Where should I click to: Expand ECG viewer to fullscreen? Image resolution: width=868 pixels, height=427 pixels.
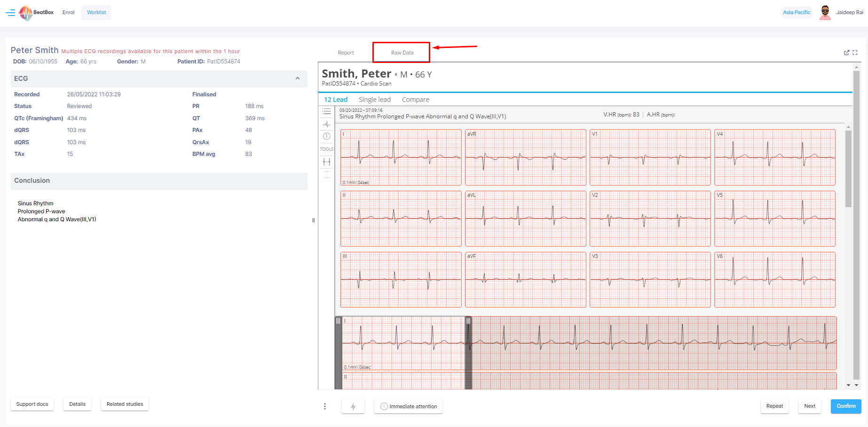click(855, 53)
